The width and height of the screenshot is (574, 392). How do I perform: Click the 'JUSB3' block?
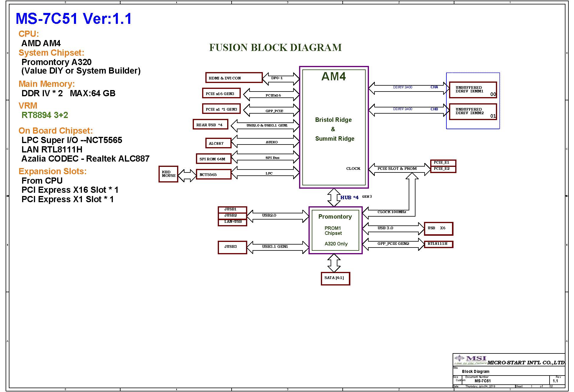[232, 247]
